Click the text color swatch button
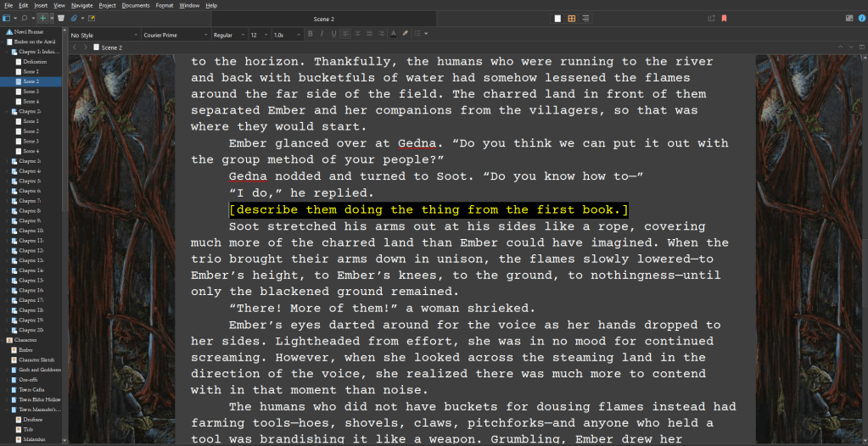This screenshot has height=446, width=868. (393, 34)
